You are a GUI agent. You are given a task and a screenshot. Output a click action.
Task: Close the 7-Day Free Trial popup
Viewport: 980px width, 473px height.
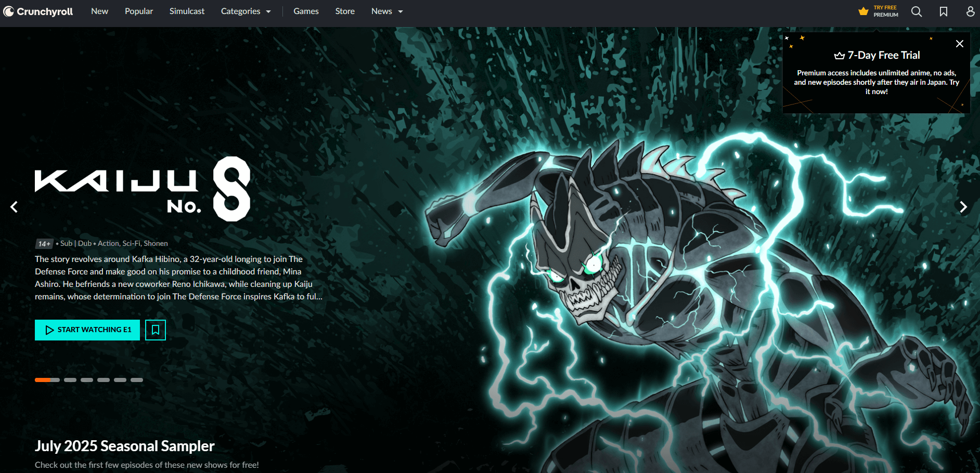pyautogui.click(x=960, y=44)
